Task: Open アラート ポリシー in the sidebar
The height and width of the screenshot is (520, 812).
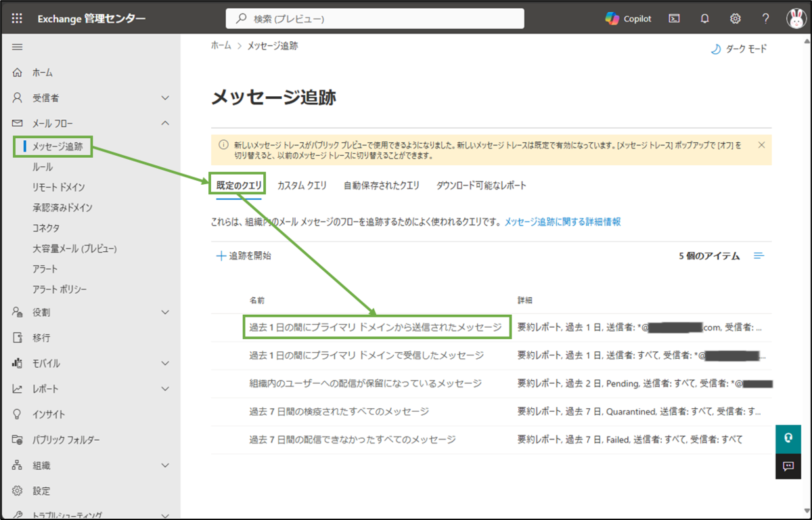Action: click(60, 289)
